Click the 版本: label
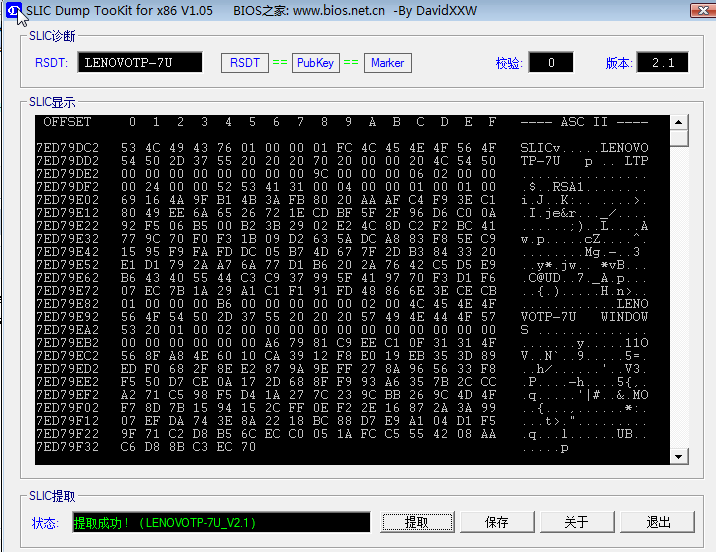The image size is (716, 552). pos(619,63)
